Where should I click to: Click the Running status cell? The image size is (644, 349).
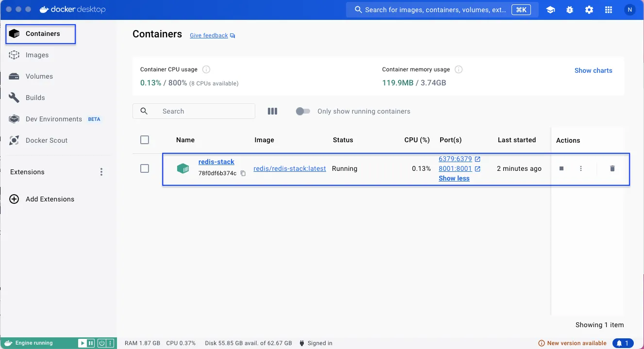click(345, 168)
